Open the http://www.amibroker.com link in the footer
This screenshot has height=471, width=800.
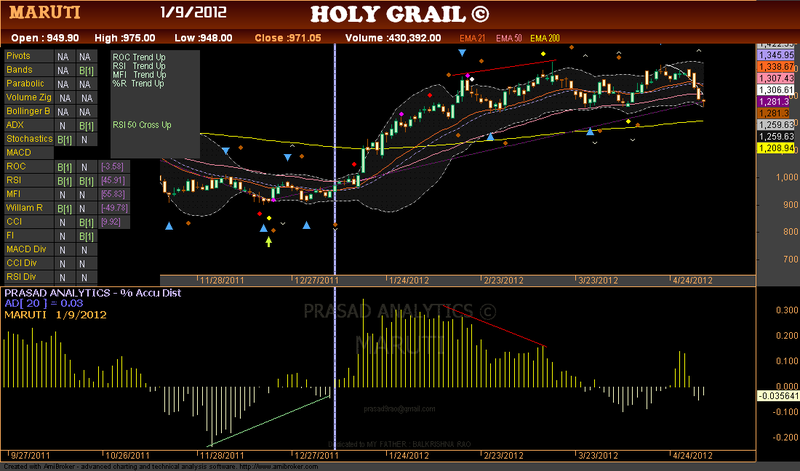[278, 466]
